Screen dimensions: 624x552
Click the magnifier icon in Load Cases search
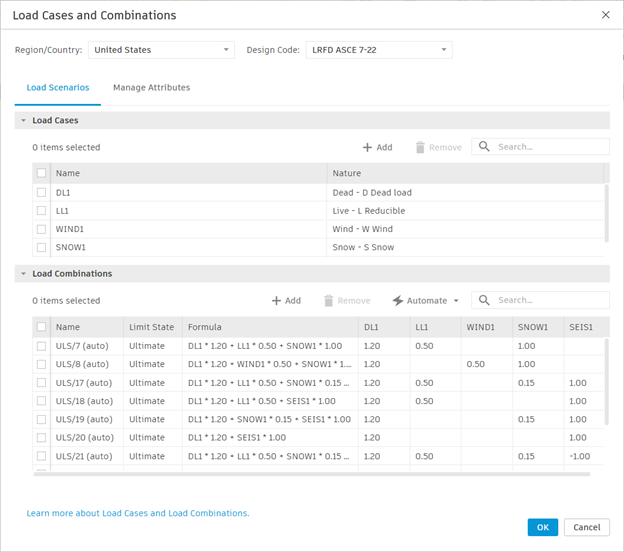[x=484, y=147]
